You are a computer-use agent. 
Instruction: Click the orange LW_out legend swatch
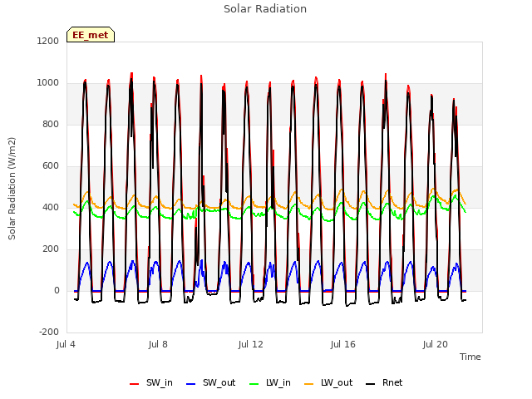309,384
